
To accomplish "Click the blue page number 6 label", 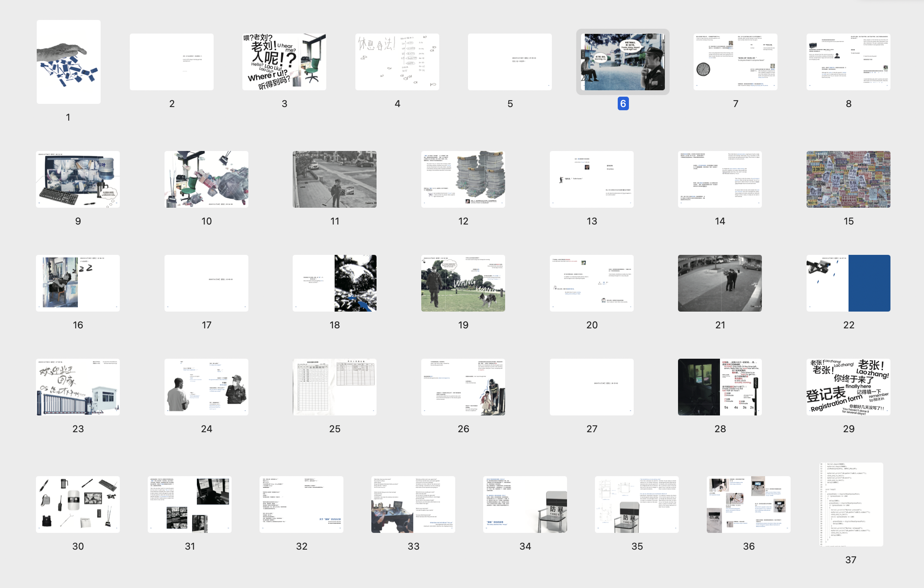I will click(x=623, y=104).
